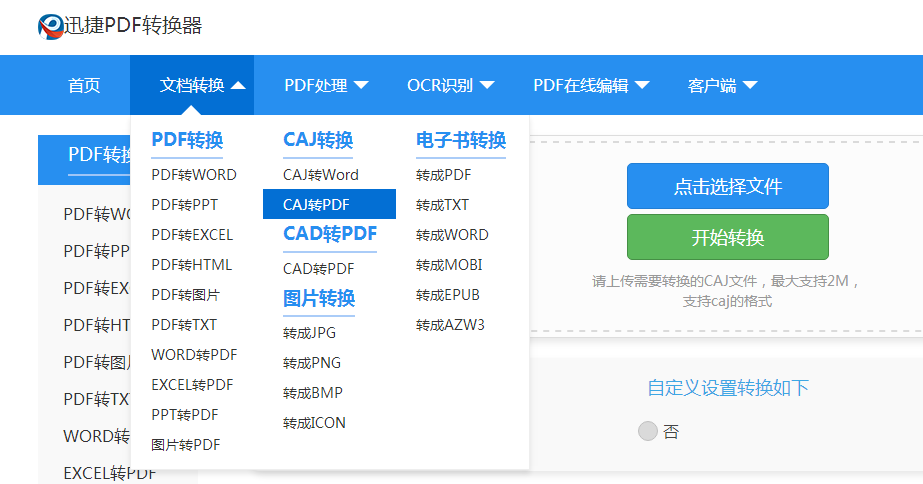Select 转成WORD under 电子书转换
The width and height of the screenshot is (923, 484).
[452, 236]
